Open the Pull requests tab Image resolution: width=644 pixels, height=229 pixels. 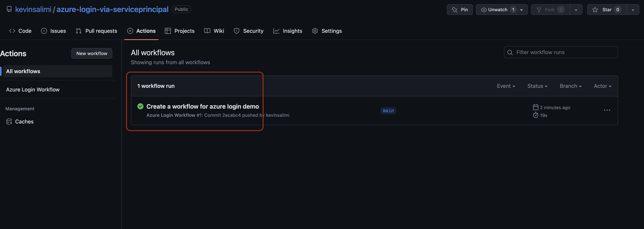tap(96, 31)
